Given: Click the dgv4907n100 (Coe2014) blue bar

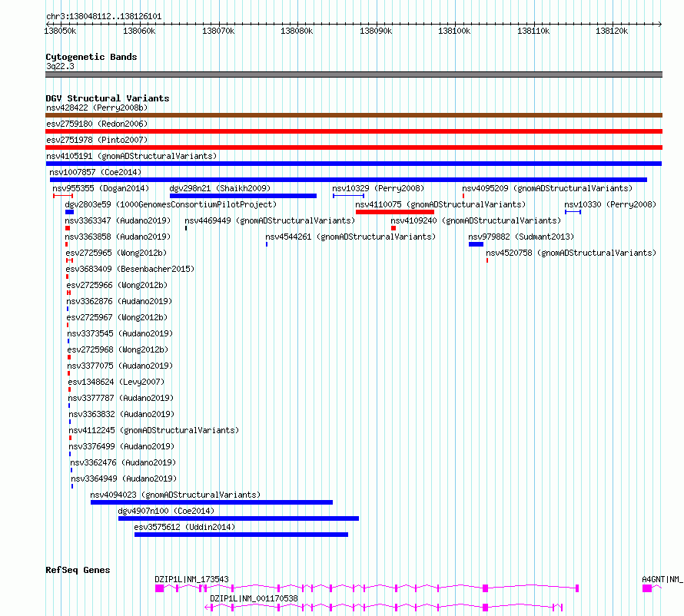Looking at the screenshot, I should [x=238, y=518].
